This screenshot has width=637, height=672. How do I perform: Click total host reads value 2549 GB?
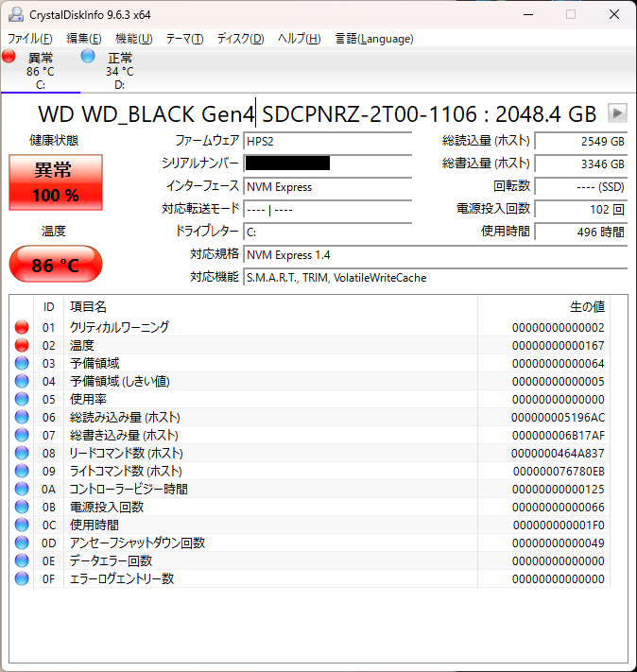tap(581, 142)
